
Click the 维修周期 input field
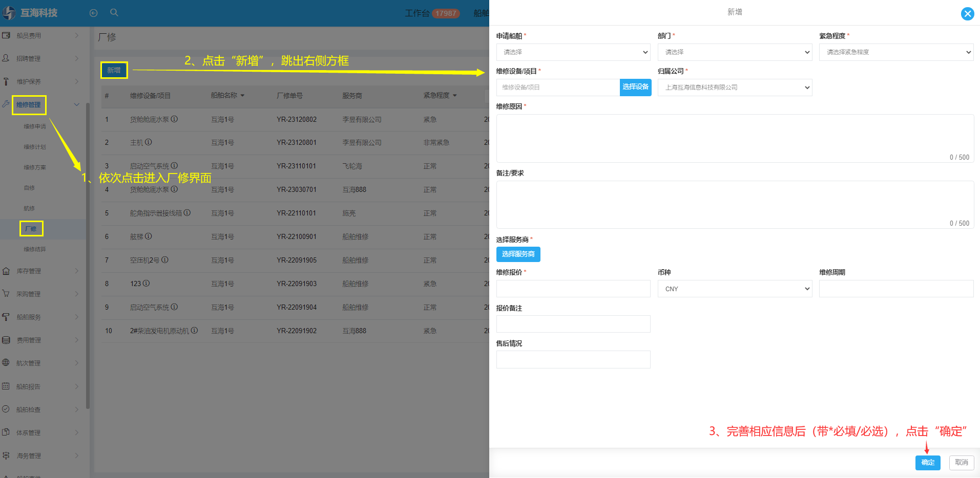[896, 289]
